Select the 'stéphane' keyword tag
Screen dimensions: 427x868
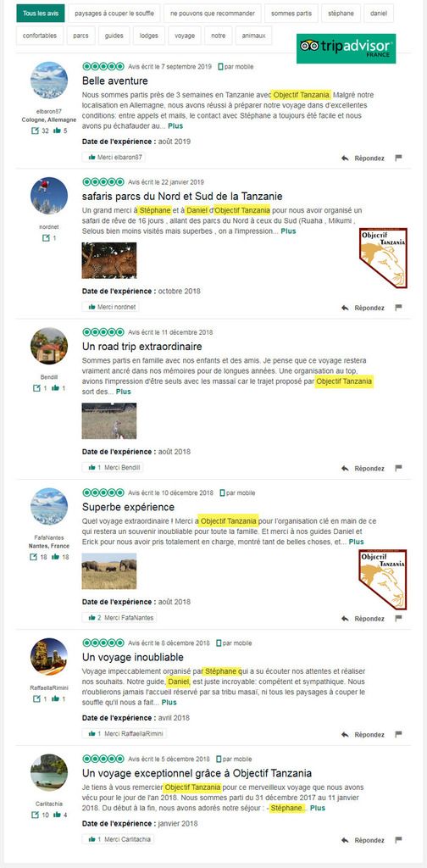(341, 14)
